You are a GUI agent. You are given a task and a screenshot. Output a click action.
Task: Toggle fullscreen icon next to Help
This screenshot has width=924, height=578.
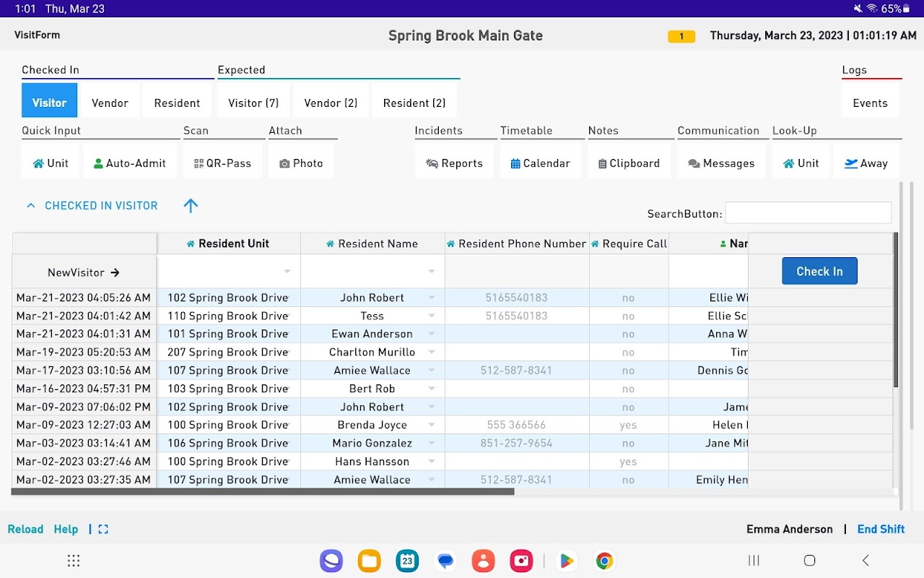(x=103, y=530)
